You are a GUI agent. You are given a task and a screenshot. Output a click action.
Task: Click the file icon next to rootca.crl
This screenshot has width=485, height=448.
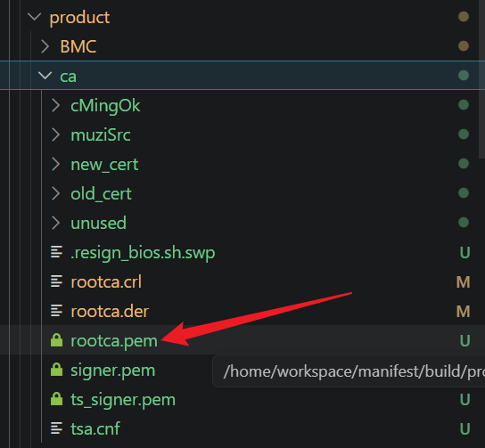56,281
